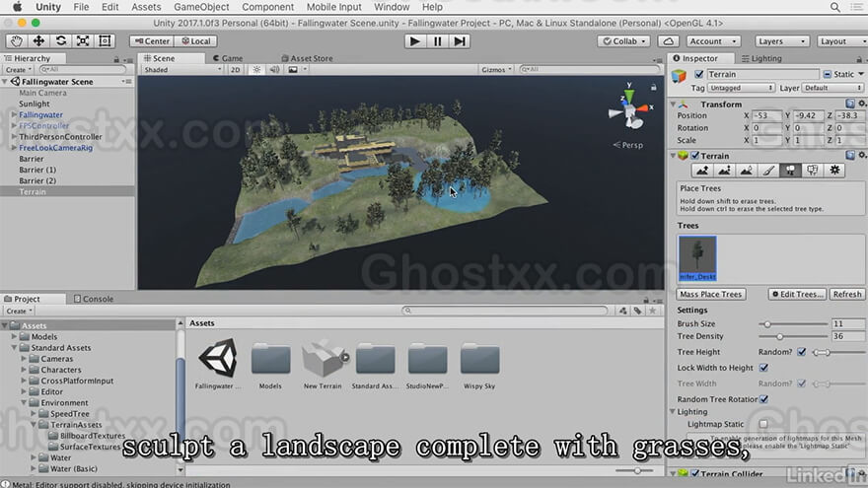This screenshot has width=868, height=488.
Task: Click the scene orientation gizmo
Action: (629, 110)
